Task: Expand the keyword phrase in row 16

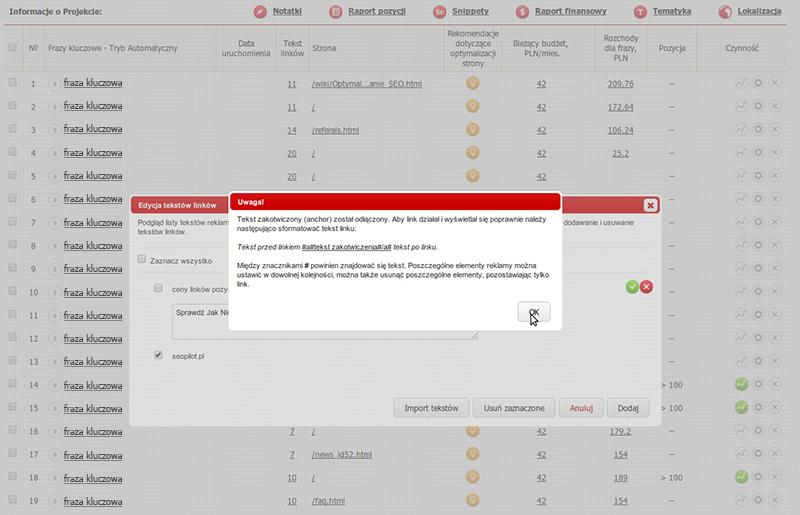Action: 55,432
